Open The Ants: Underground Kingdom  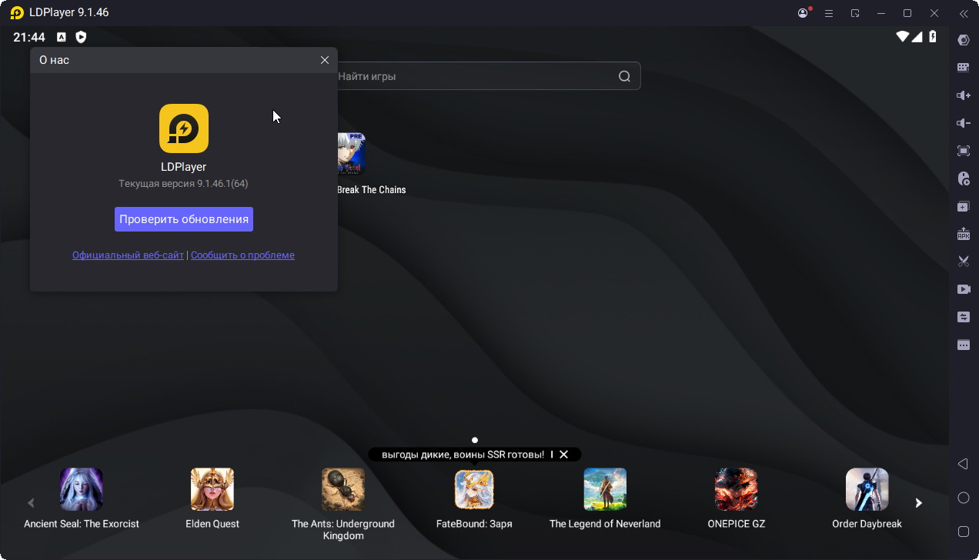click(343, 489)
